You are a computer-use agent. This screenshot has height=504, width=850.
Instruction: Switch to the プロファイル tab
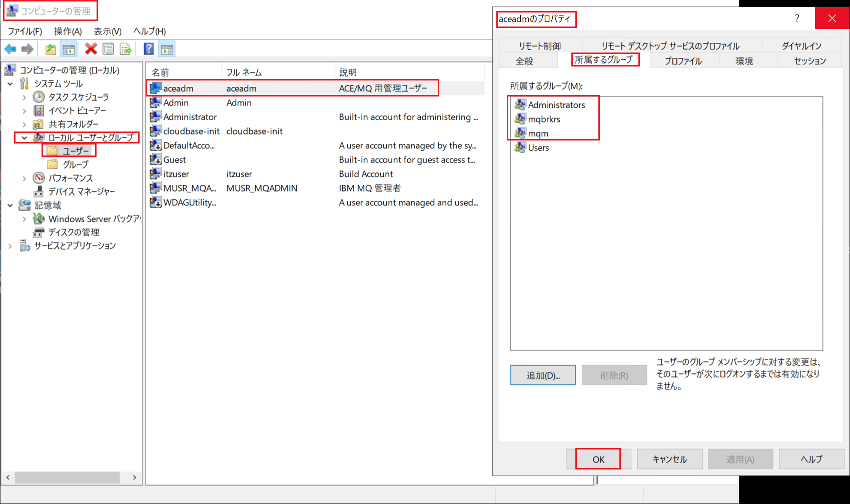[x=683, y=60]
